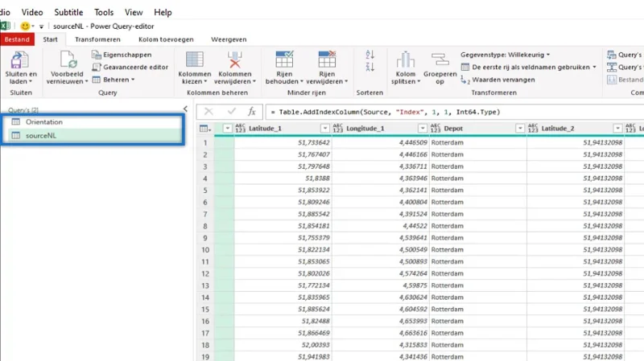Open the Help menu
Viewport: 644px width, 361px height.
tap(163, 12)
